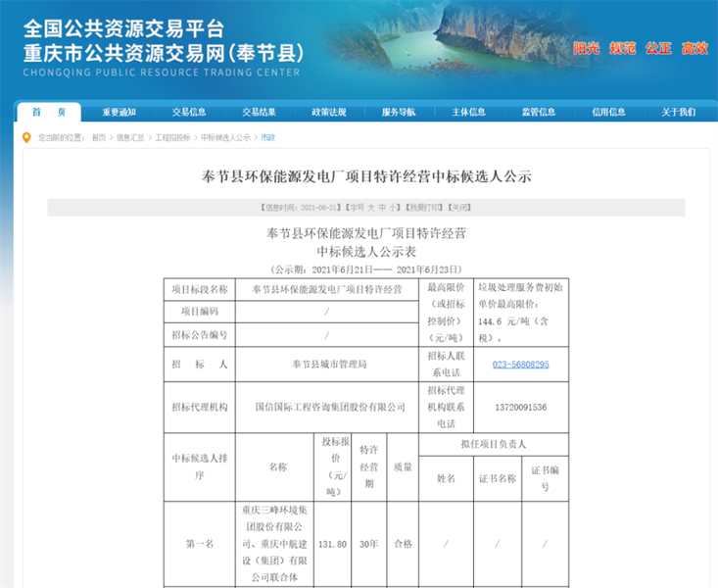Click 首页 in the breadcrumb
The width and height of the screenshot is (718, 588).
click(99, 138)
